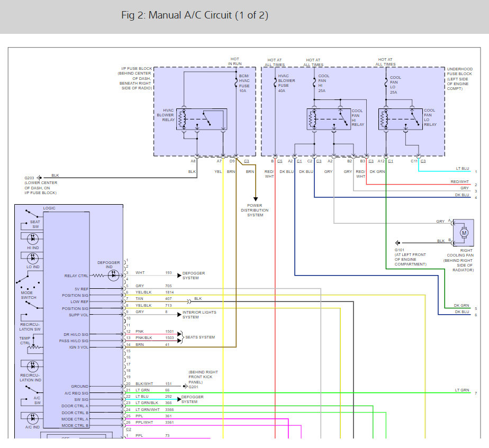489x448 pixels.
Task: Click the Mode Switch symbol
Action: tap(28, 280)
